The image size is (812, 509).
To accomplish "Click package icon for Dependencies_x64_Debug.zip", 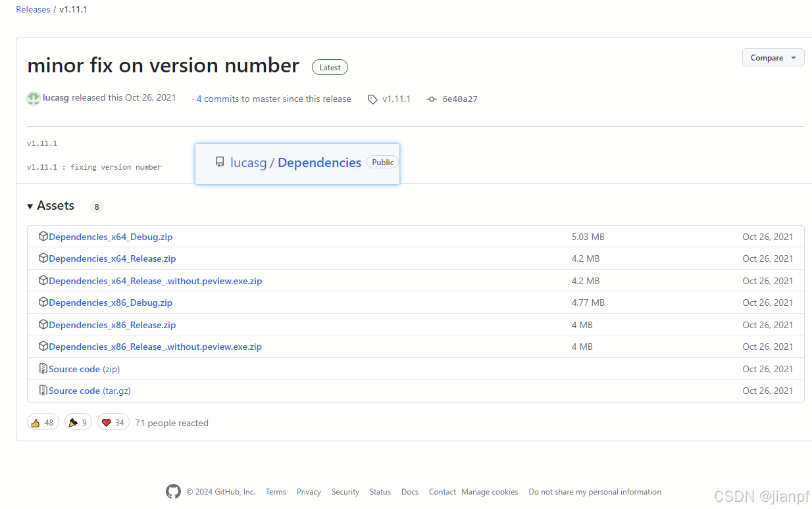I will click(43, 236).
